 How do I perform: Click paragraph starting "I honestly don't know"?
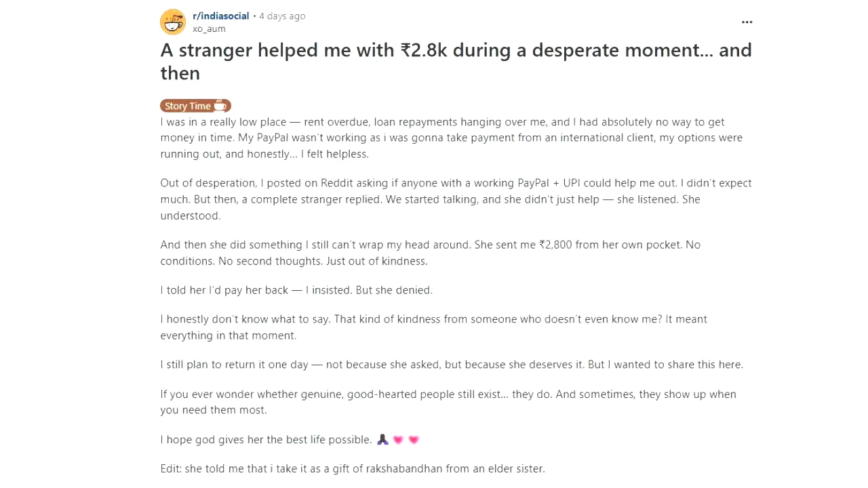[434, 327]
